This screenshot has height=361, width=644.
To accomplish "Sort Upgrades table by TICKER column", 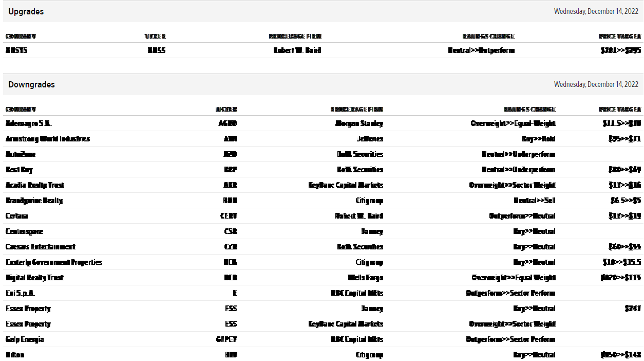I will (155, 37).
